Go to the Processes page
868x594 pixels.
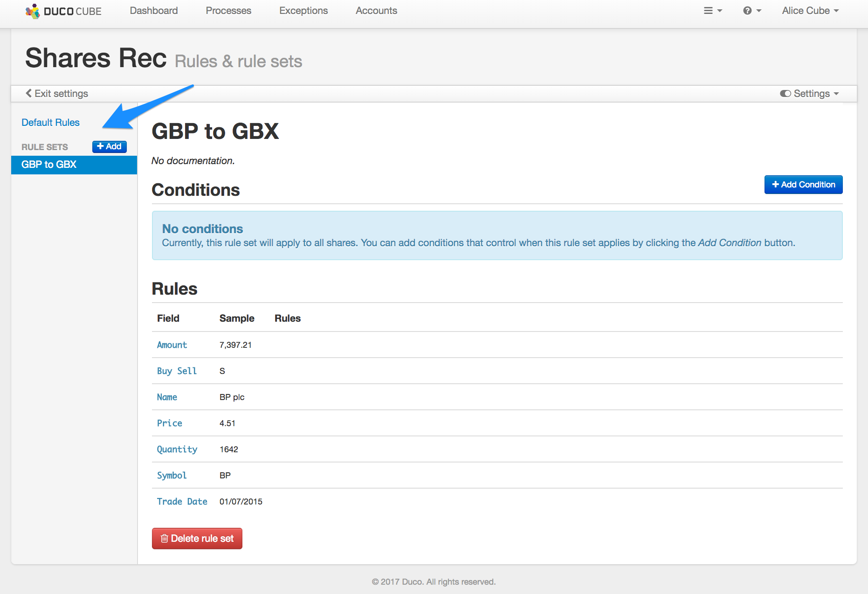pyautogui.click(x=228, y=11)
